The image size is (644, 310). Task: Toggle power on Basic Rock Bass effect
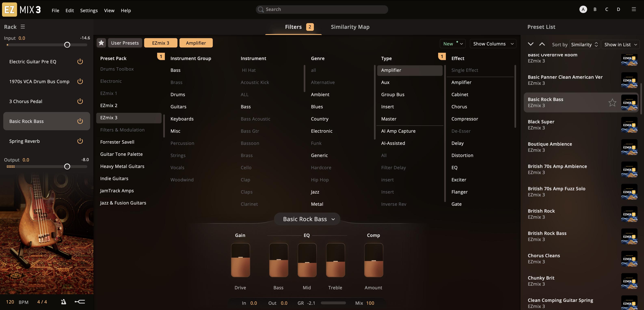pos(80,121)
